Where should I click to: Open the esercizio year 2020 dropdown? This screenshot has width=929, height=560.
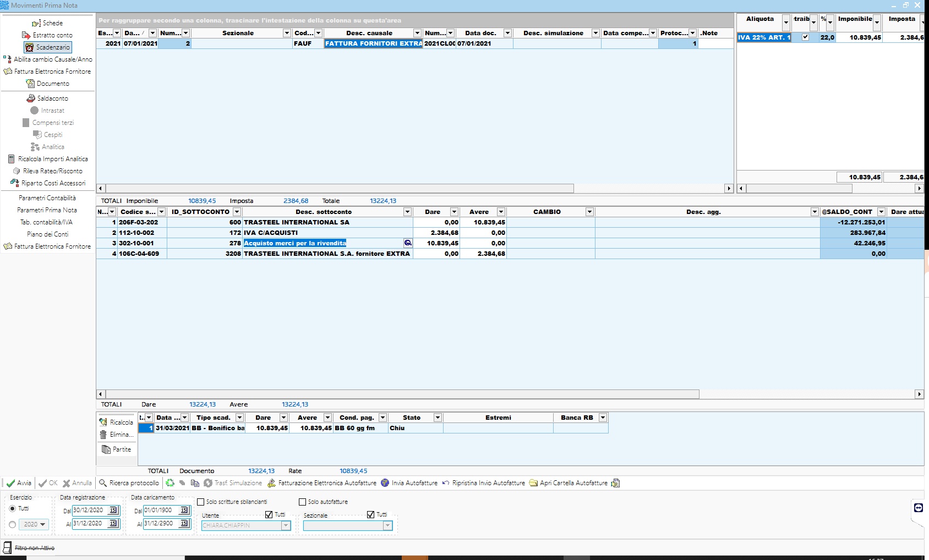(35, 525)
